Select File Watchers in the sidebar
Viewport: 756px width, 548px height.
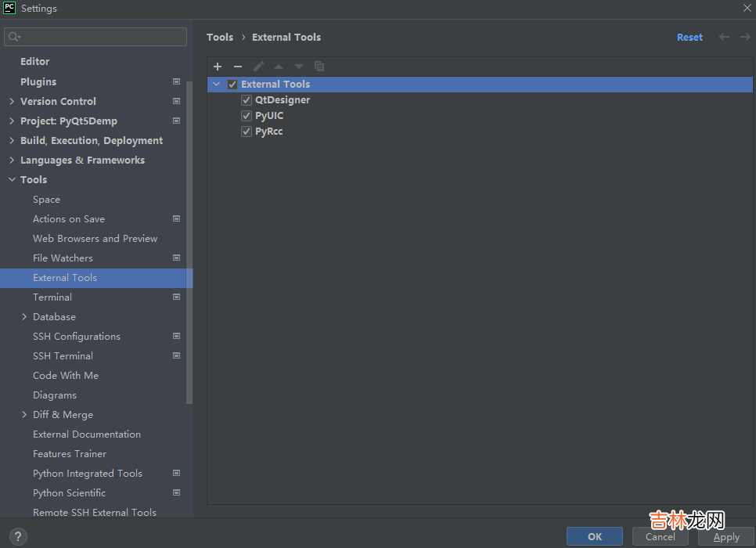(x=63, y=258)
